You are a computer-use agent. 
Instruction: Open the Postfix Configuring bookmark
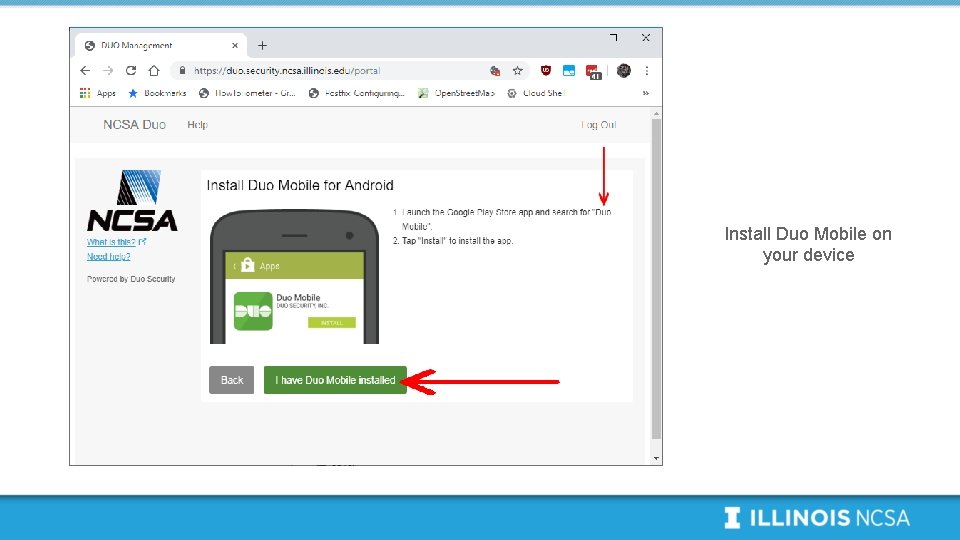tap(357, 93)
